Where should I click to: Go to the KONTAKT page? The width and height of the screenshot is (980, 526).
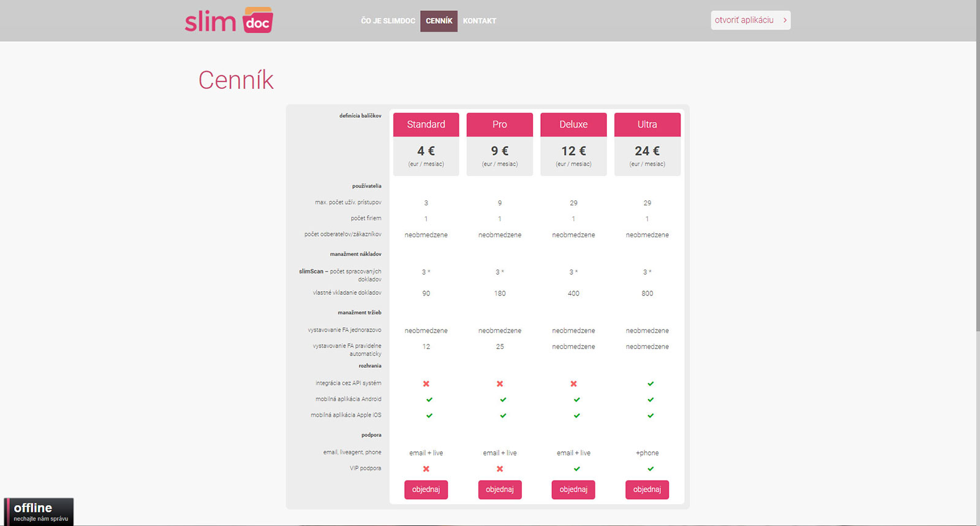[480, 21]
